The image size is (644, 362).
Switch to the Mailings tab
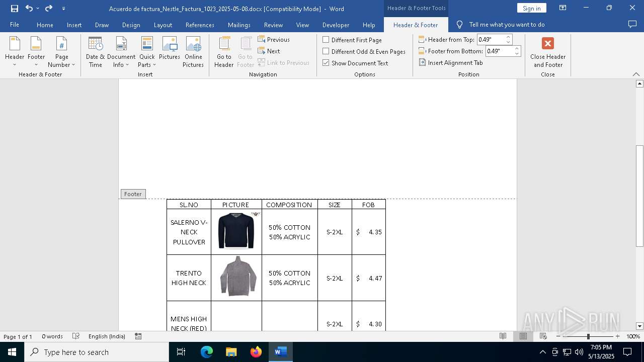coord(239,25)
